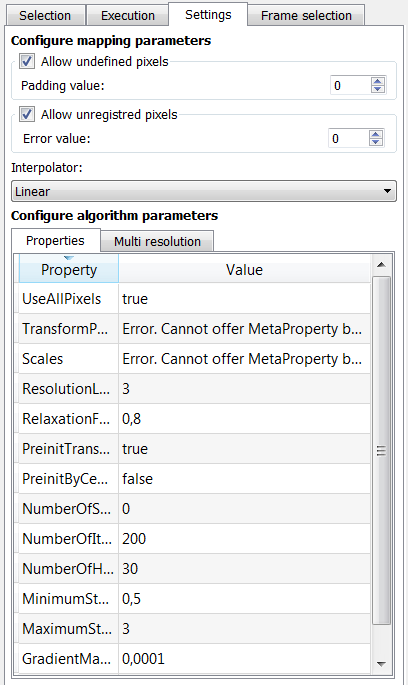Go to the Frame selection tab

pyautogui.click(x=306, y=16)
